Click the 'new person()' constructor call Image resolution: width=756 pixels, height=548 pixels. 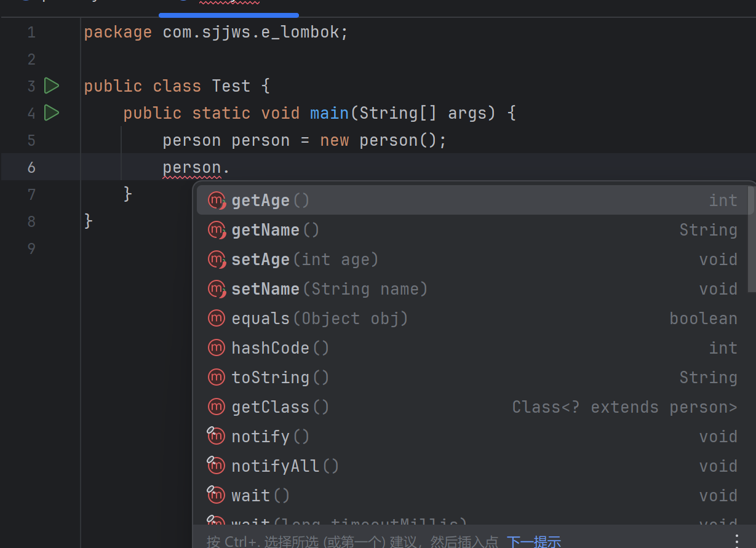(x=381, y=140)
